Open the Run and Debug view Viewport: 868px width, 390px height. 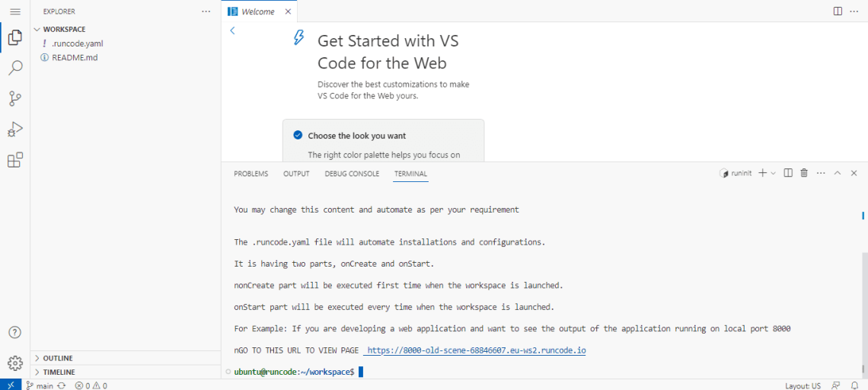[15, 129]
